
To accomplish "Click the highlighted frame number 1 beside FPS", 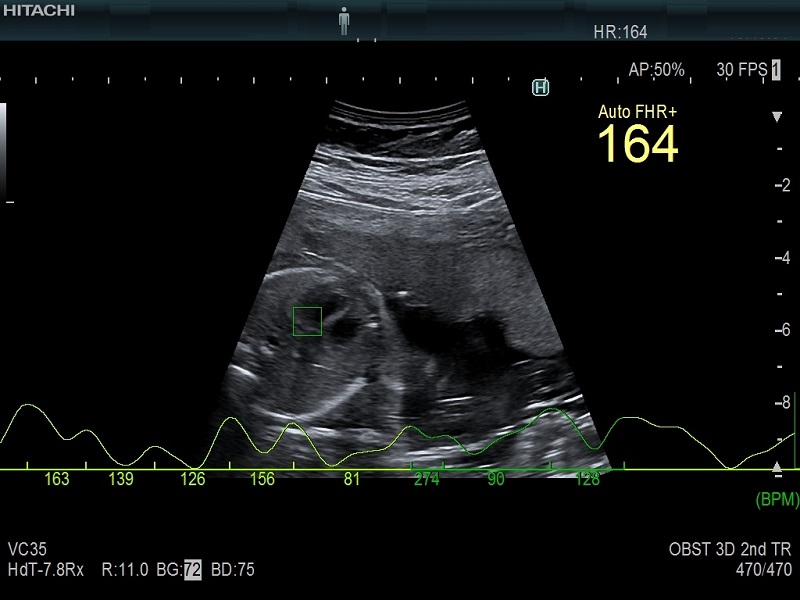I will 775,70.
